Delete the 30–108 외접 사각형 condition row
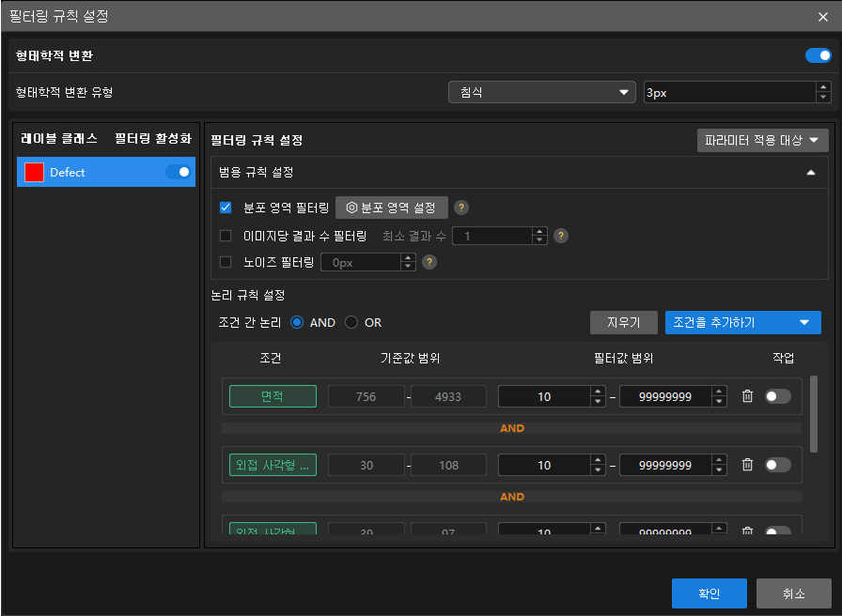 pos(747,465)
